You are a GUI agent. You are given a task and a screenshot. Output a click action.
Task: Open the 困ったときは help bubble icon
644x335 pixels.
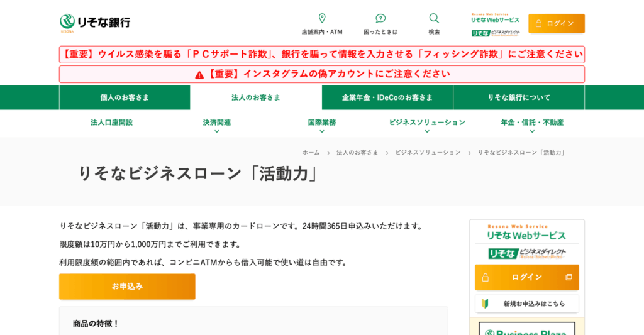pyautogui.click(x=380, y=18)
